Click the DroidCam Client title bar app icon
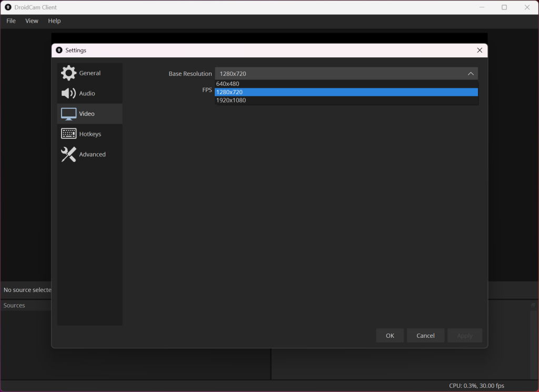 click(8, 7)
